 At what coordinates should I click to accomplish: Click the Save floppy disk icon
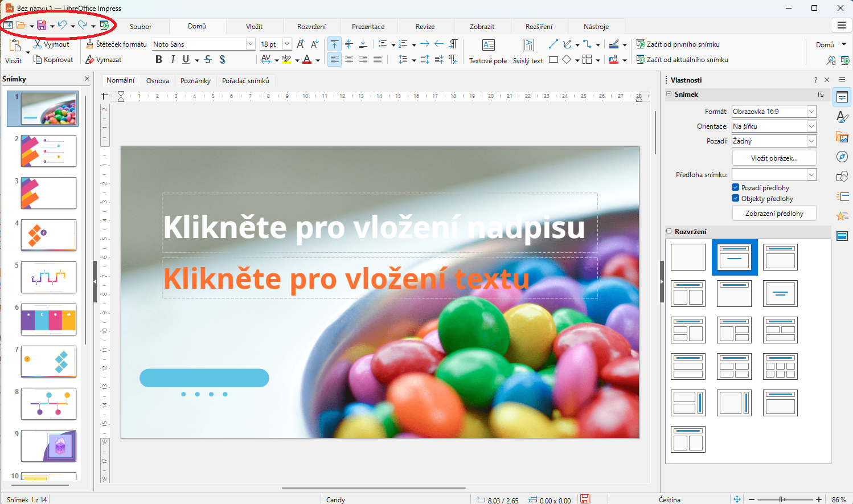42,25
